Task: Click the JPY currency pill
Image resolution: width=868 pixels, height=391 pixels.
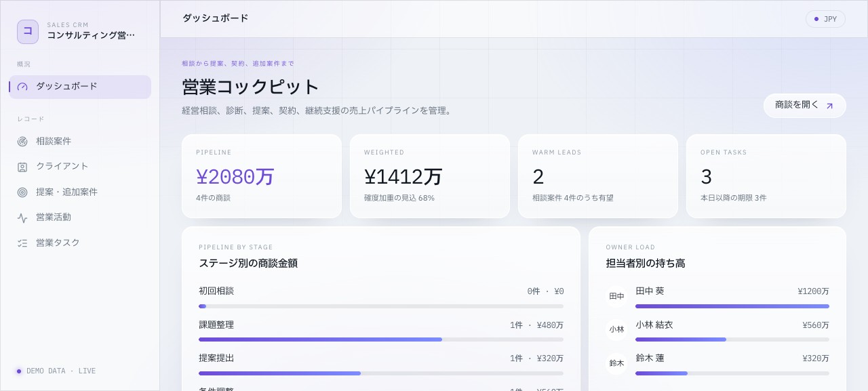Action: (x=825, y=19)
